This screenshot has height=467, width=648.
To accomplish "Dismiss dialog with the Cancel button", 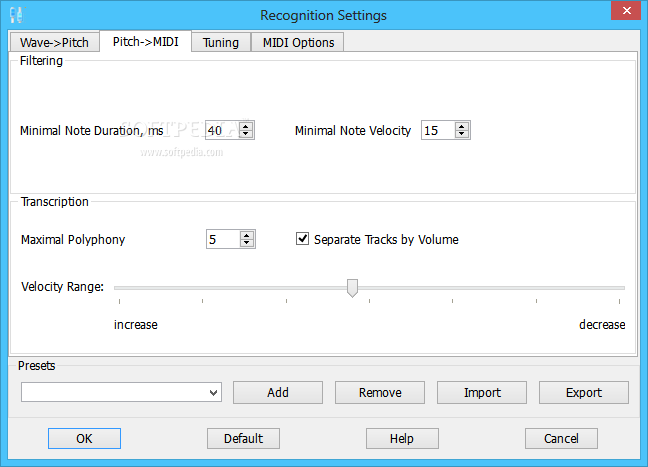I will point(561,438).
